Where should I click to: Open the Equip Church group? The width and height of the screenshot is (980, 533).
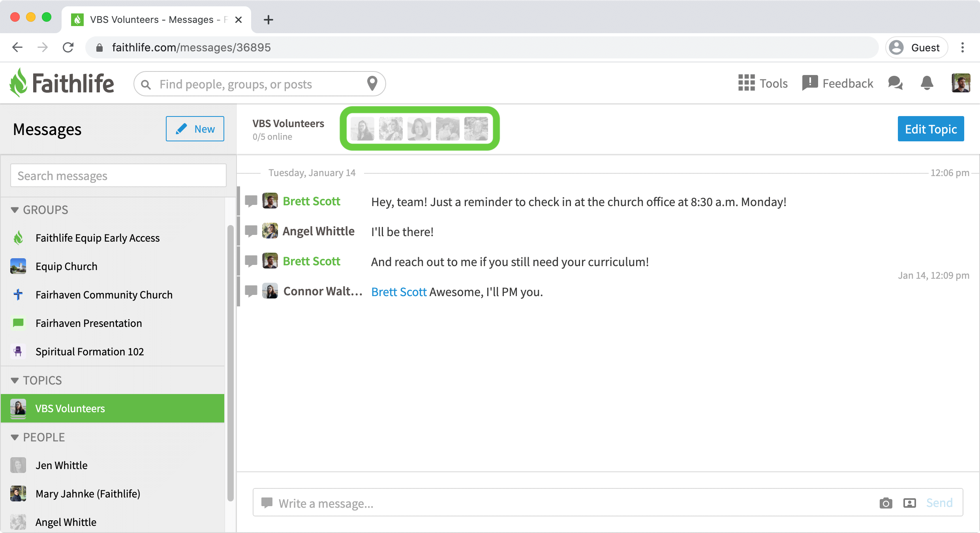coord(113,266)
